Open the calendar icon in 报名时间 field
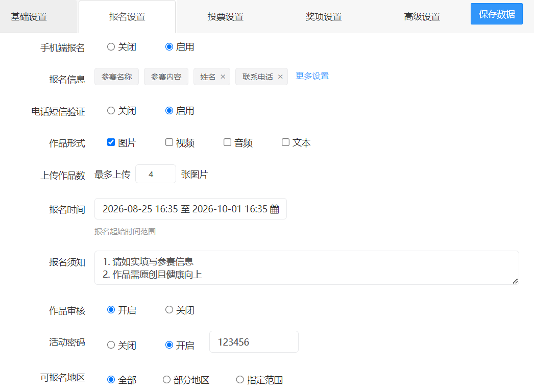The width and height of the screenshot is (534, 392). (x=275, y=209)
